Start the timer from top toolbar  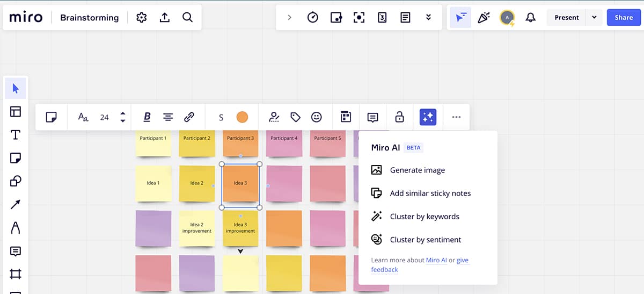[312, 17]
